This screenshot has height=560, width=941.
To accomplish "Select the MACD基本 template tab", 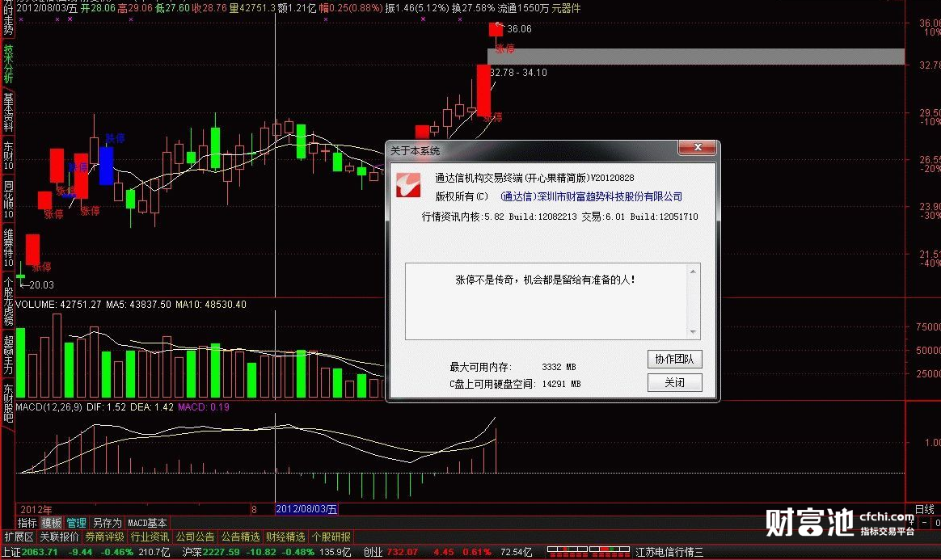I will point(148,524).
